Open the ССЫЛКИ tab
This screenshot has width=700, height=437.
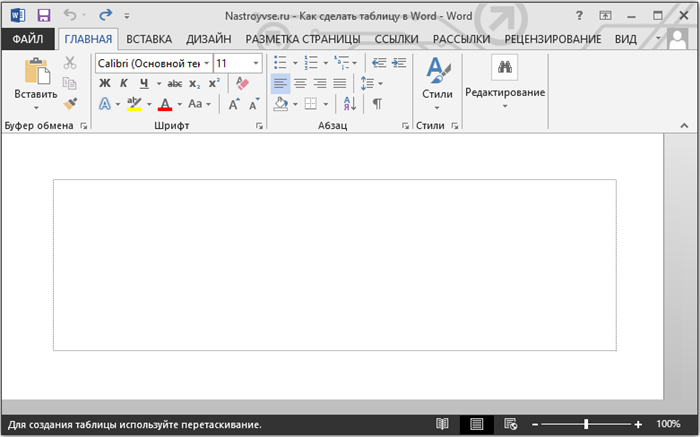(x=396, y=39)
